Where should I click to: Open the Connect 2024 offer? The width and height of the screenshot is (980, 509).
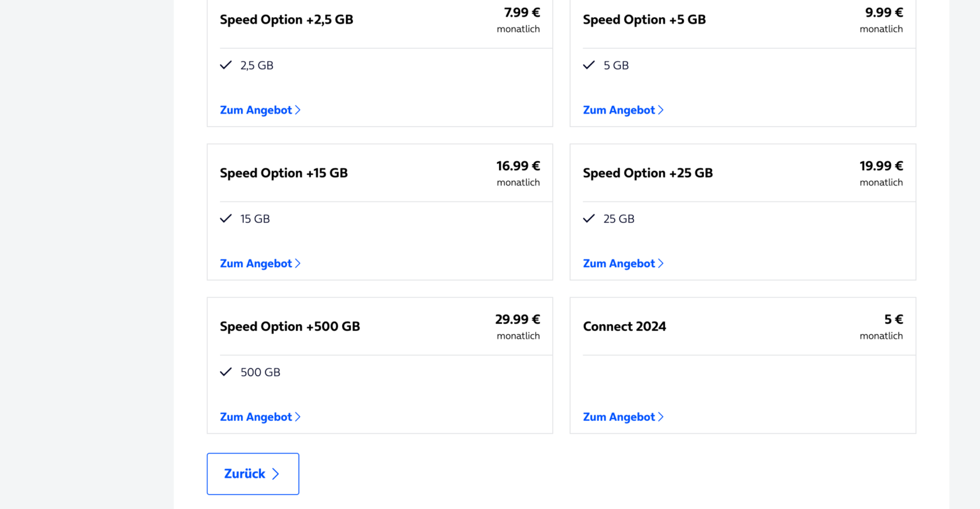(619, 417)
